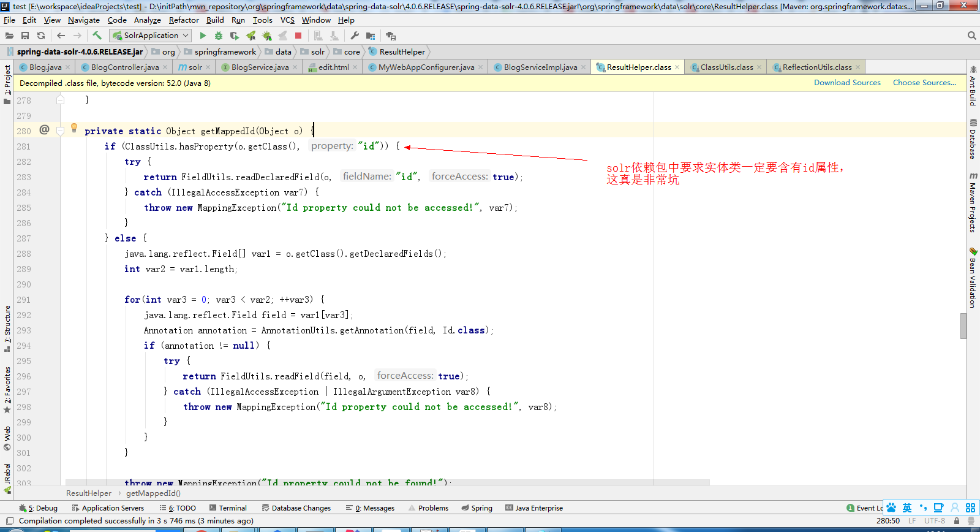
Task: Open the Favorites tool window
Action: pos(7,390)
